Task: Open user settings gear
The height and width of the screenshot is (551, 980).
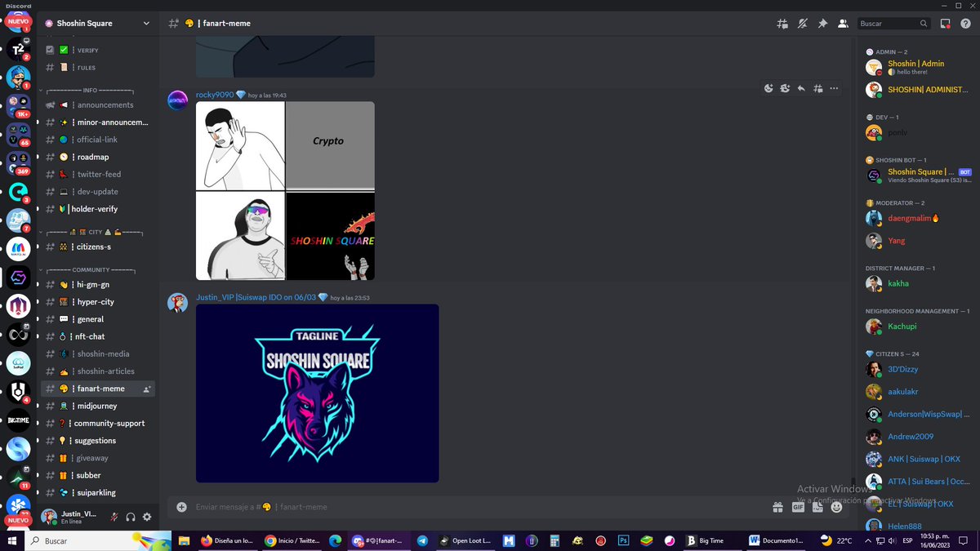Action: [147, 517]
